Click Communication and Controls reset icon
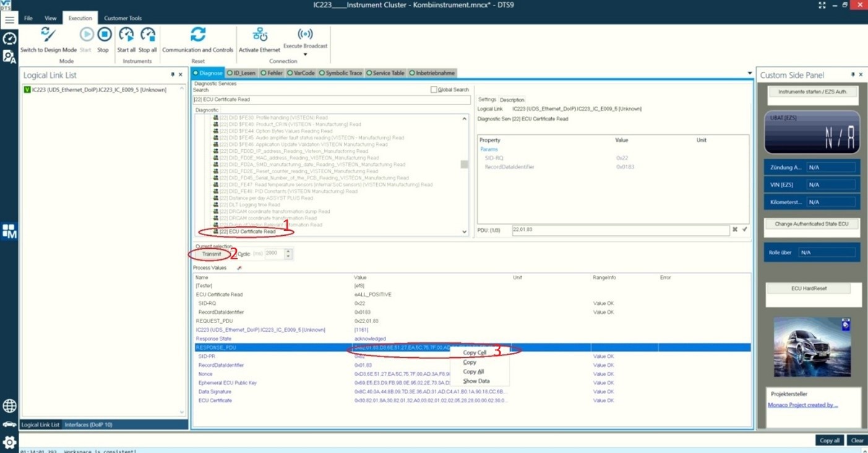Image resolution: width=868 pixels, height=453 pixels. [x=198, y=35]
